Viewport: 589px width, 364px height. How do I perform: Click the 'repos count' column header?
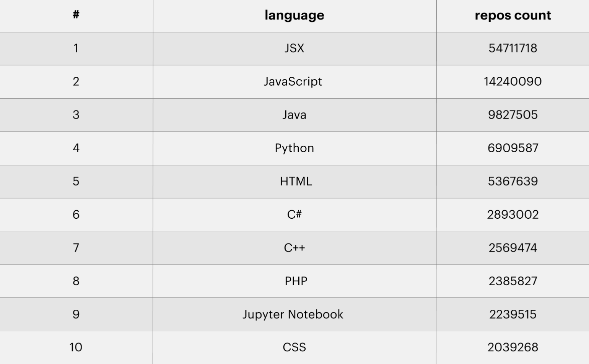pyautogui.click(x=513, y=15)
